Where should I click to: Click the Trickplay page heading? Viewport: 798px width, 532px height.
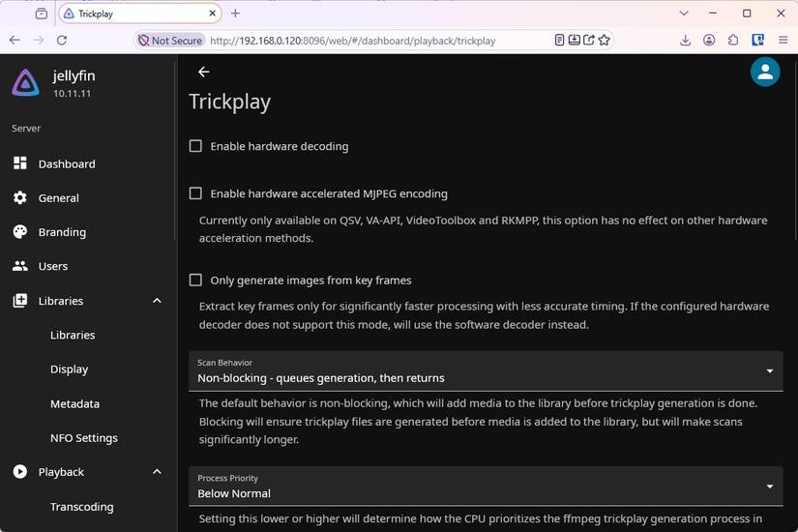point(229,102)
